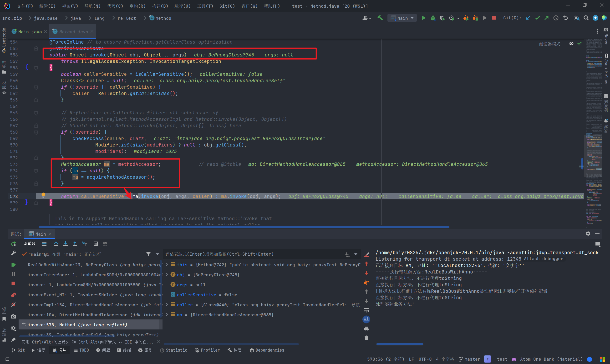Toggle scroll to end in the console
610x364 pixels.
point(366,319)
